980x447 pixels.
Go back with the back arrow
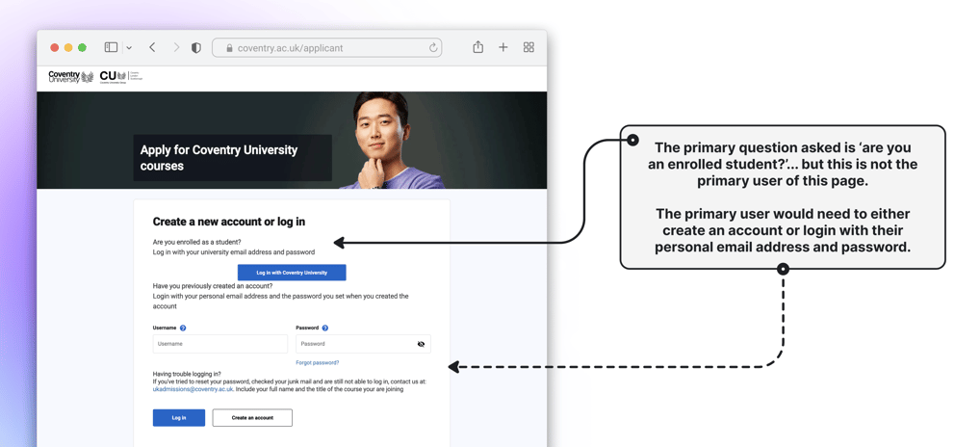(152, 47)
